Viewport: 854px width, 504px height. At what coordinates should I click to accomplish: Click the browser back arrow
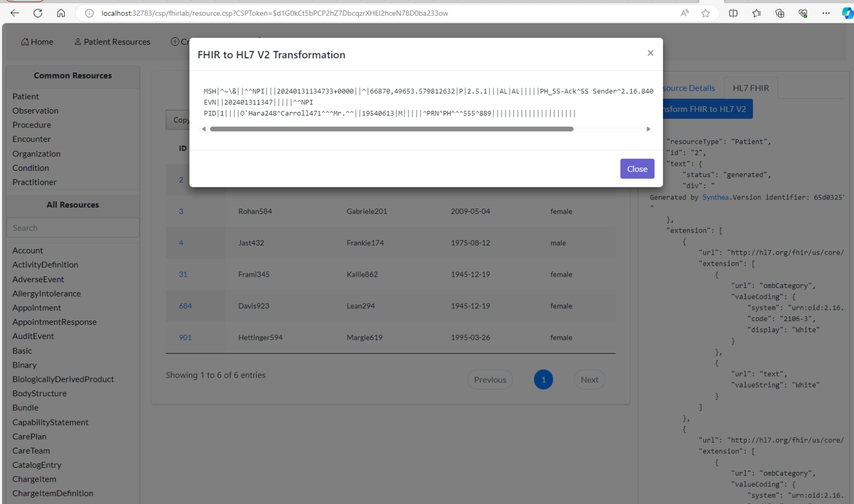(x=14, y=13)
